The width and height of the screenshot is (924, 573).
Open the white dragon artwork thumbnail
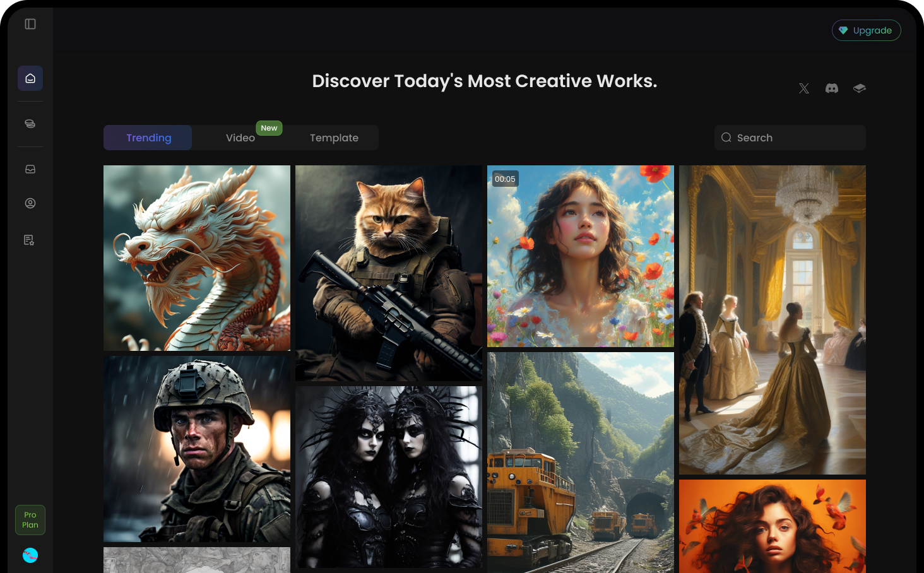click(196, 257)
